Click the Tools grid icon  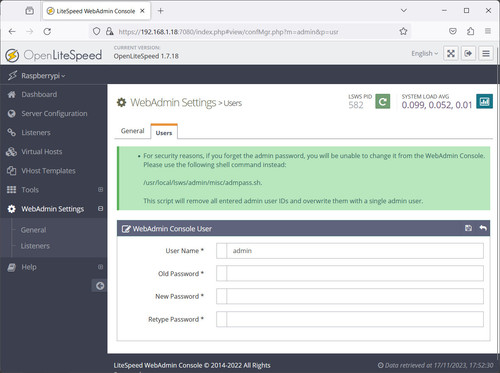(11, 190)
